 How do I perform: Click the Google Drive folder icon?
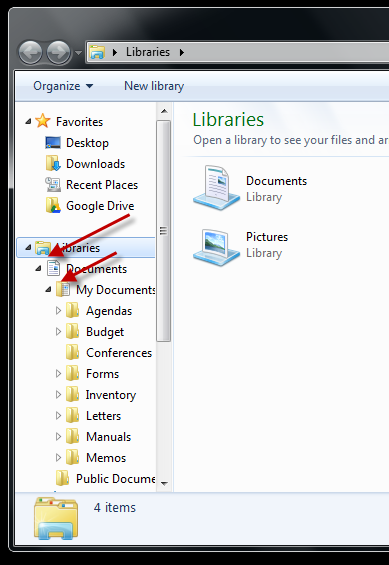pyautogui.click(x=53, y=205)
